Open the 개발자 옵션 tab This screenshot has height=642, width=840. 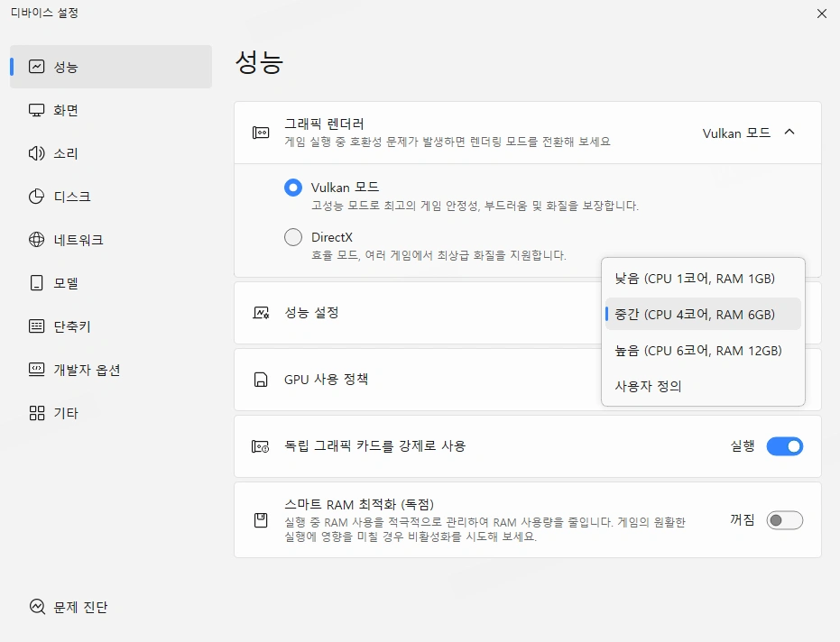(x=111, y=370)
